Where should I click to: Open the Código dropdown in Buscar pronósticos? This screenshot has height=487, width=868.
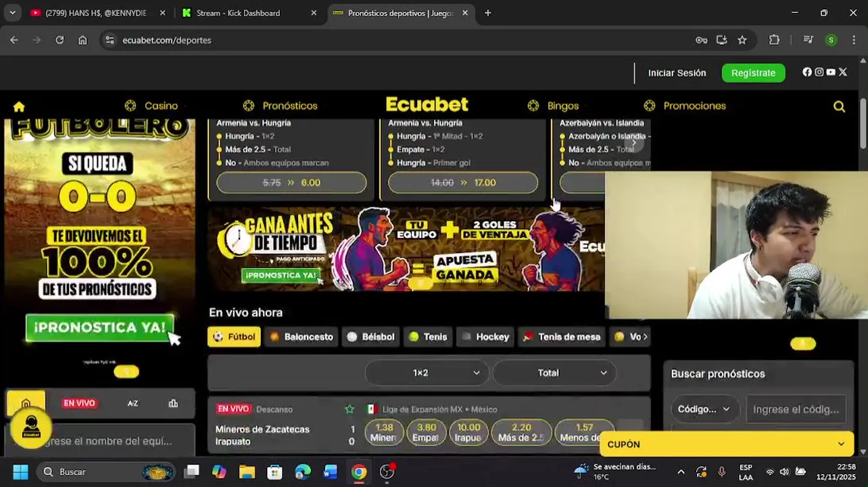click(704, 409)
